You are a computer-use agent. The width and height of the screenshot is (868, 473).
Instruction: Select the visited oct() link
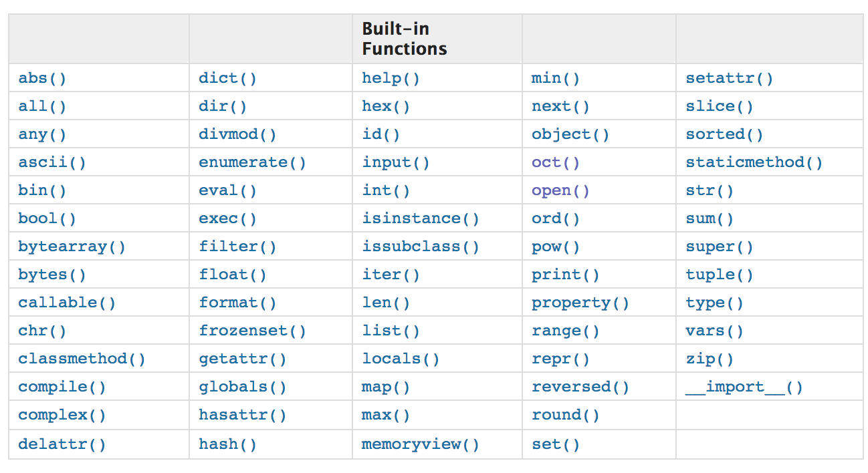(556, 163)
